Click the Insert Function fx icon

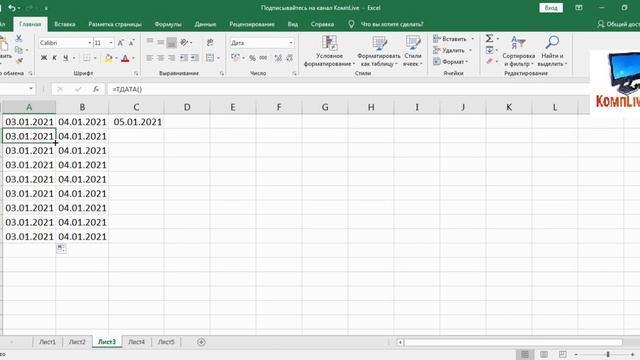[96, 89]
